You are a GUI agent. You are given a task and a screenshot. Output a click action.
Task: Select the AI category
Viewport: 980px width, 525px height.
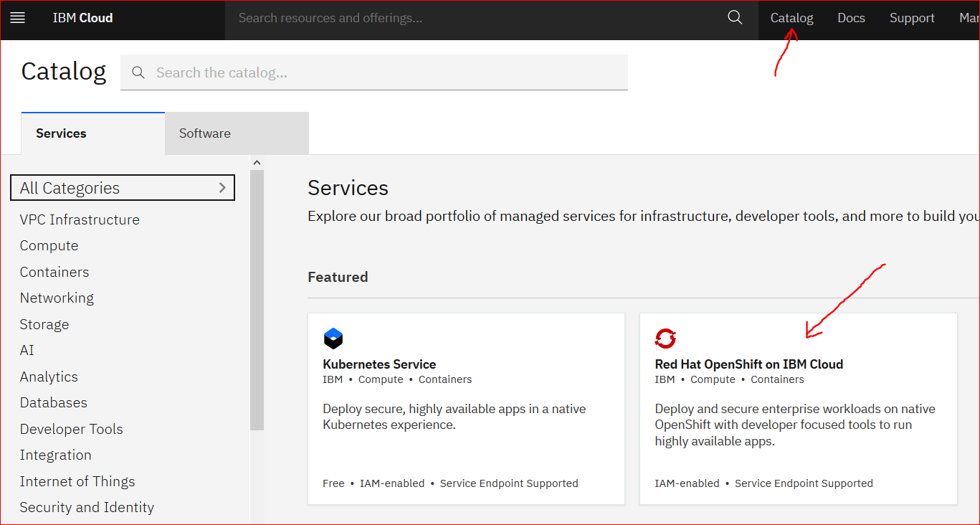27,350
